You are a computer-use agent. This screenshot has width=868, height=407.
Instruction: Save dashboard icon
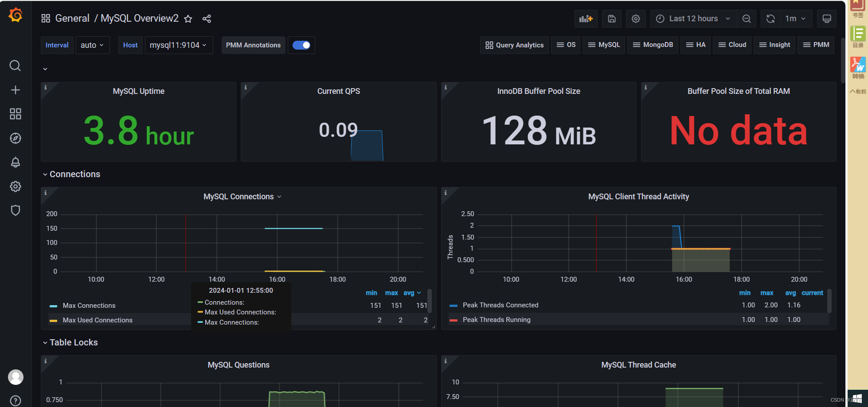point(612,19)
